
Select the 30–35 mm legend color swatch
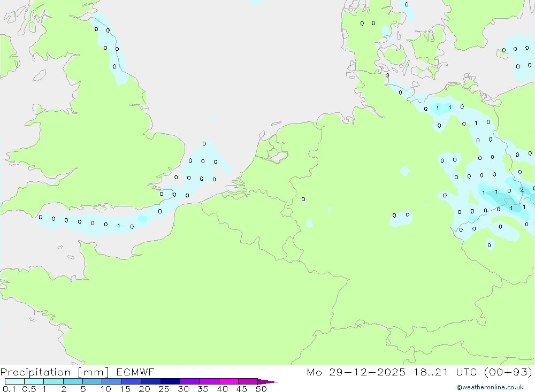click(190, 381)
